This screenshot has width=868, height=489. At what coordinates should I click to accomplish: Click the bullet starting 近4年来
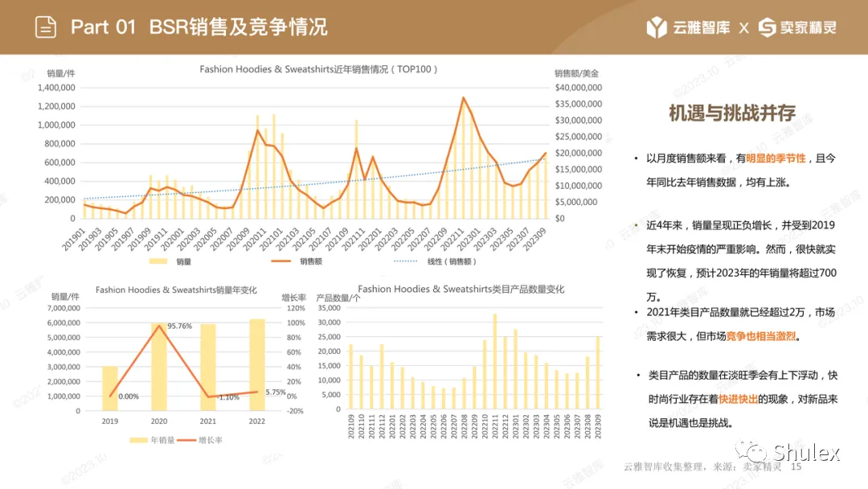click(741, 261)
